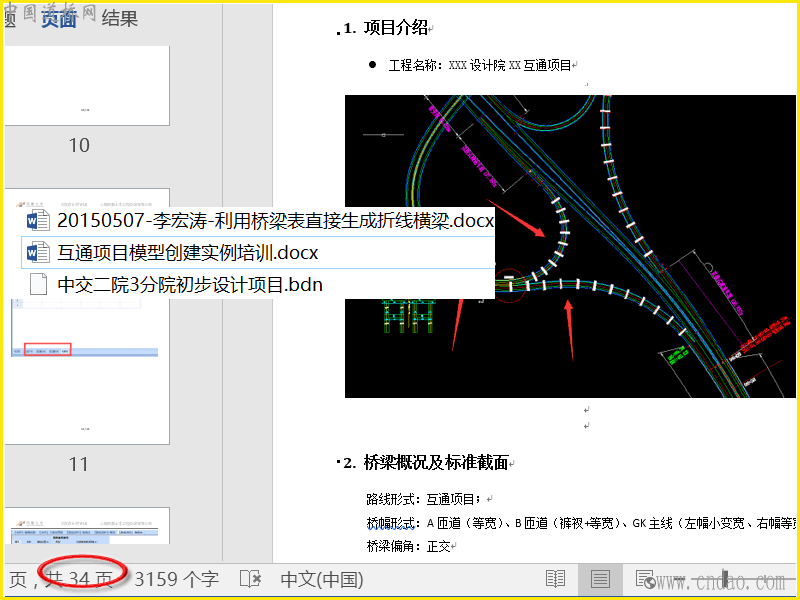The height and width of the screenshot is (600, 800).
Task: Click the heading 2. 桥梁概况及标准截面
Action: click(x=426, y=463)
